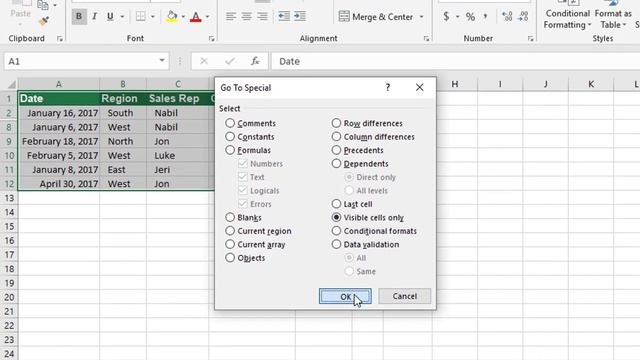Click cell containing February 18, 2017
Screen dimensions: 640x360
pyautogui.click(x=59, y=141)
